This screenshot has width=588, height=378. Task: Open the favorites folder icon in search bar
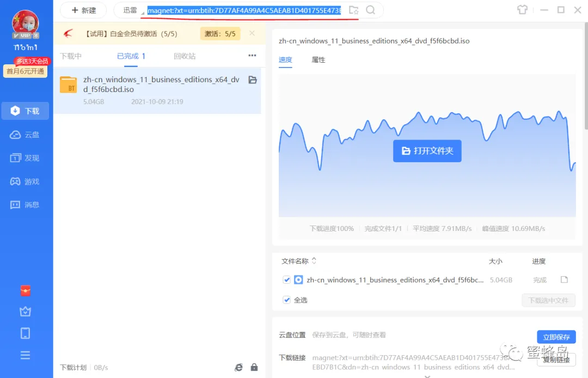point(354,10)
